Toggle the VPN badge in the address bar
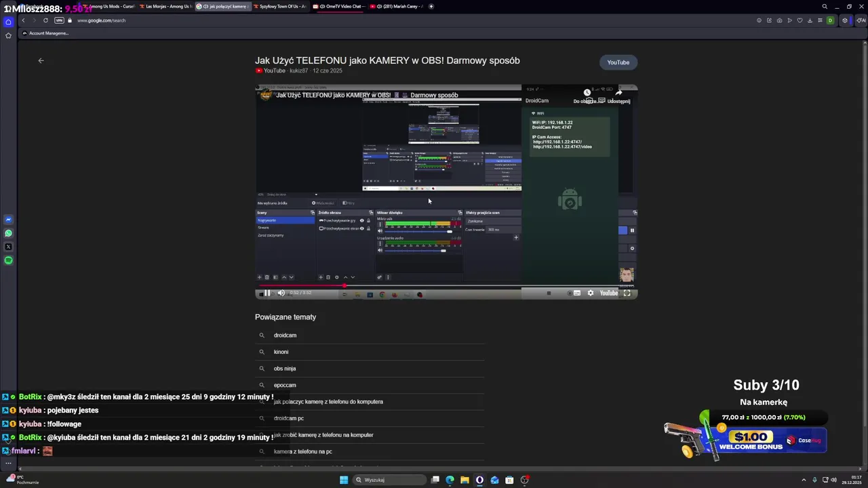This screenshot has width=868, height=488. (x=59, y=20)
